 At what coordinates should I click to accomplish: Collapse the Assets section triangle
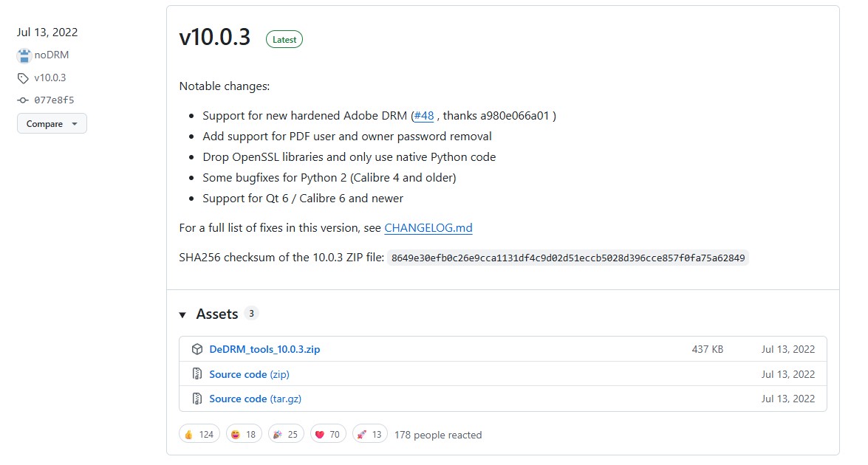tap(182, 315)
